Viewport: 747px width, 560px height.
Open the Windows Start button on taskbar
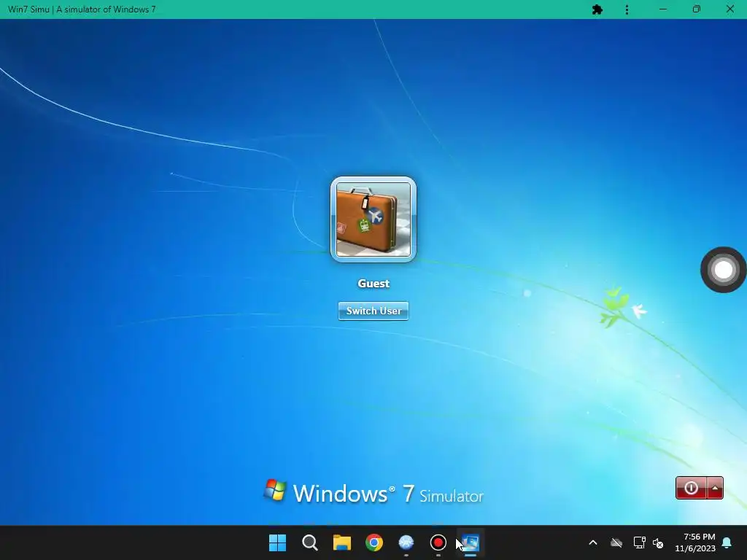(x=278, y=542)
